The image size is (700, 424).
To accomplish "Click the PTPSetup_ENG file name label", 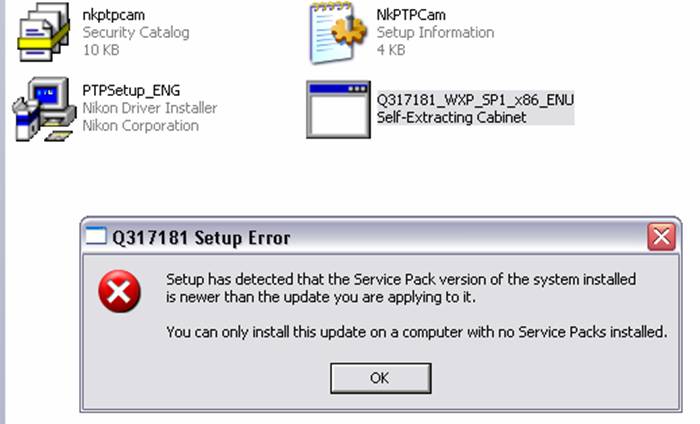I will 131,91.
